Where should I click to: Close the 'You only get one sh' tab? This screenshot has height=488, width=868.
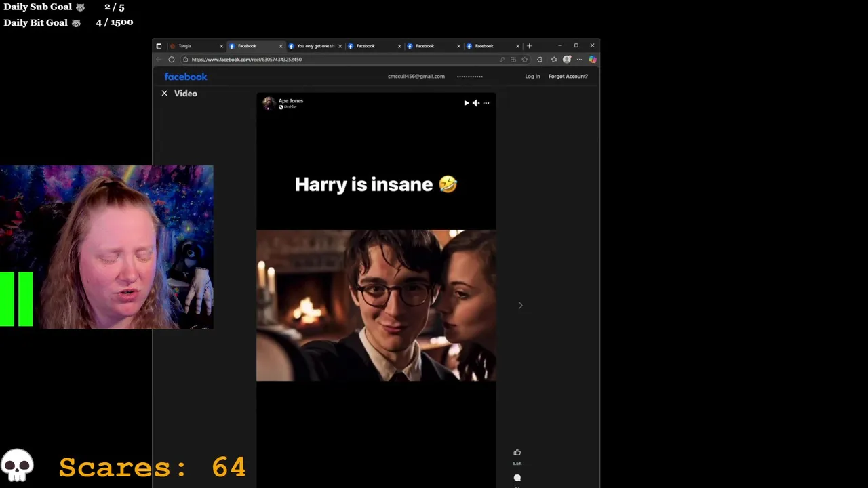(x=340, y=46)
